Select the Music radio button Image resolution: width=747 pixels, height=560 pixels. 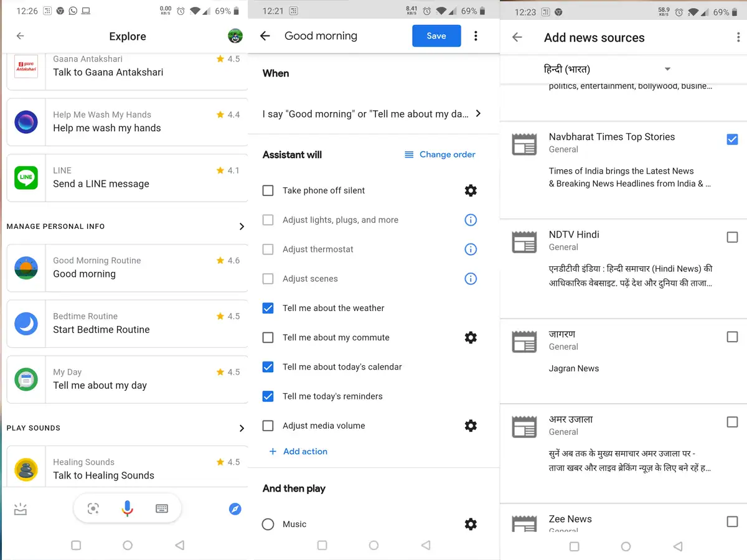268,524
